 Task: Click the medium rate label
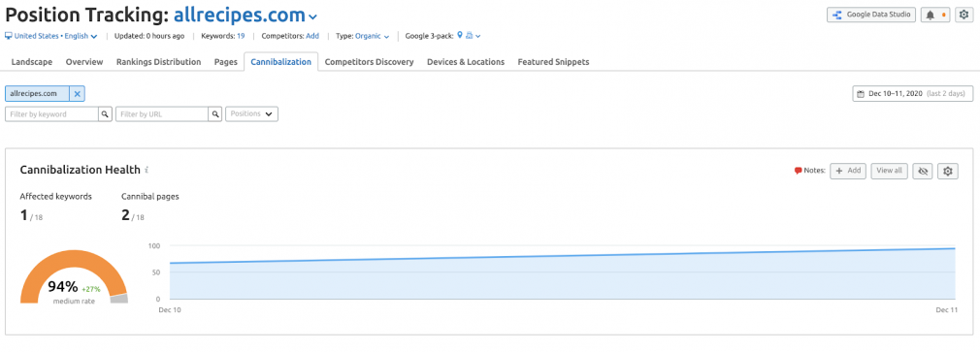pos(75,302)
